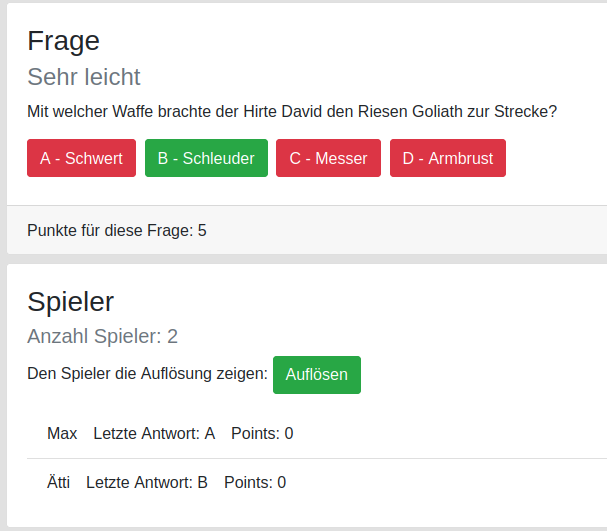This screenshot has height=531, width=607.
Task: Select answer D - Armbrust
Action: 448,158
